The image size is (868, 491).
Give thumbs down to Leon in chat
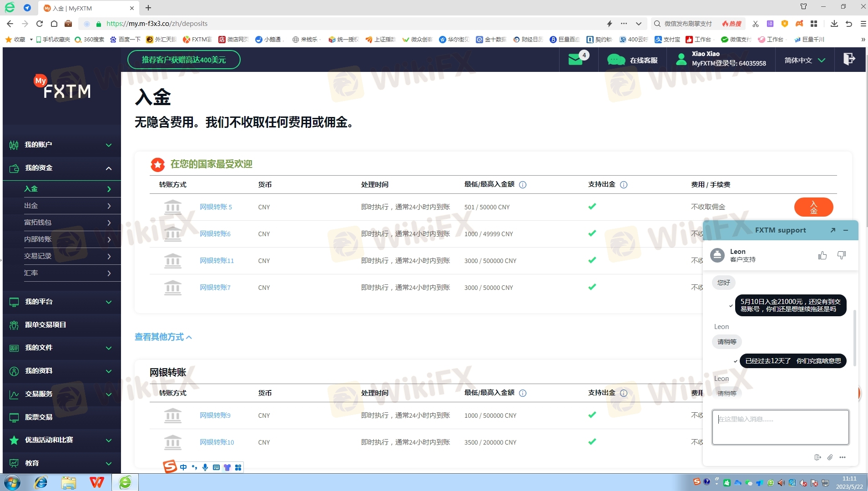[x=842, y=255]
